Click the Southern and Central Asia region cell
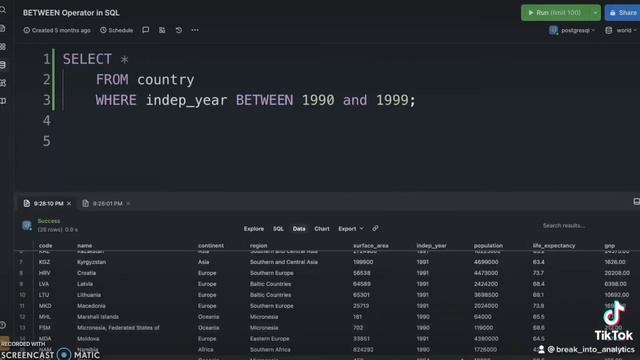The height and width of the screenshot is (360, 640). 284,262
